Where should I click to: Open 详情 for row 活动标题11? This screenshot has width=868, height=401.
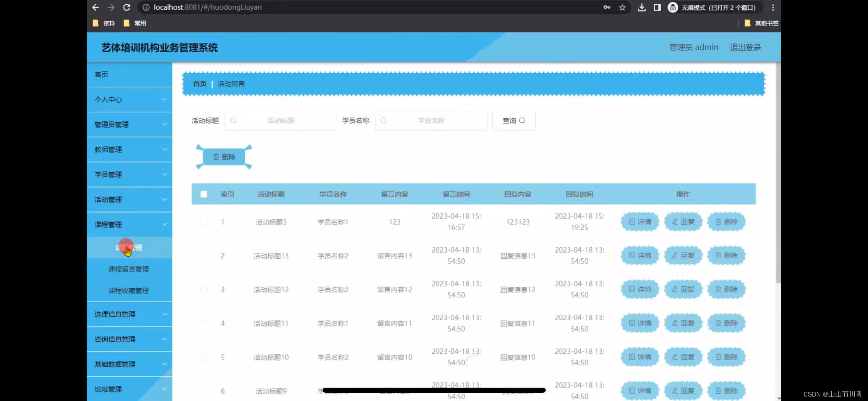pyautogui.click(x=640, y=323)
